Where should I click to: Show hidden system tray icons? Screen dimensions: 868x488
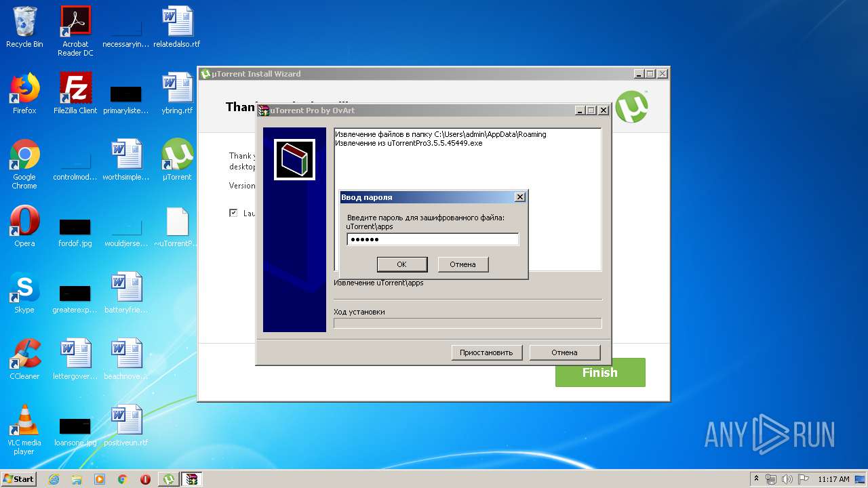coord(756,479)
